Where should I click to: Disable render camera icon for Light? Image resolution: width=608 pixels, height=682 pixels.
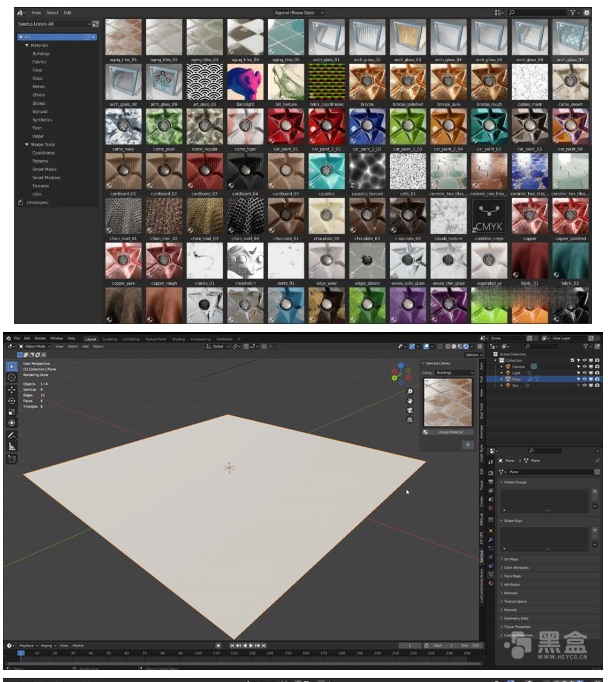click(x=597, y=373)
